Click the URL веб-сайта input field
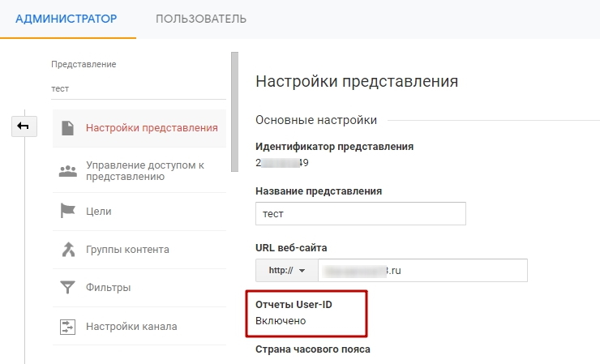This screenshot has width=600, height=364. (422, 271)
